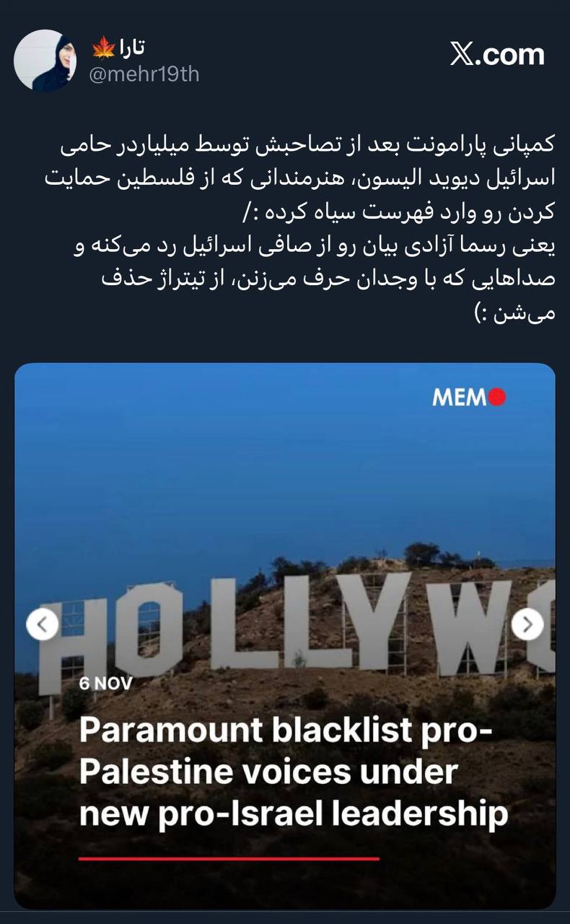570x924 pixels.
Task: Open the @mehr19th handle link
Action: click(144, 74)
